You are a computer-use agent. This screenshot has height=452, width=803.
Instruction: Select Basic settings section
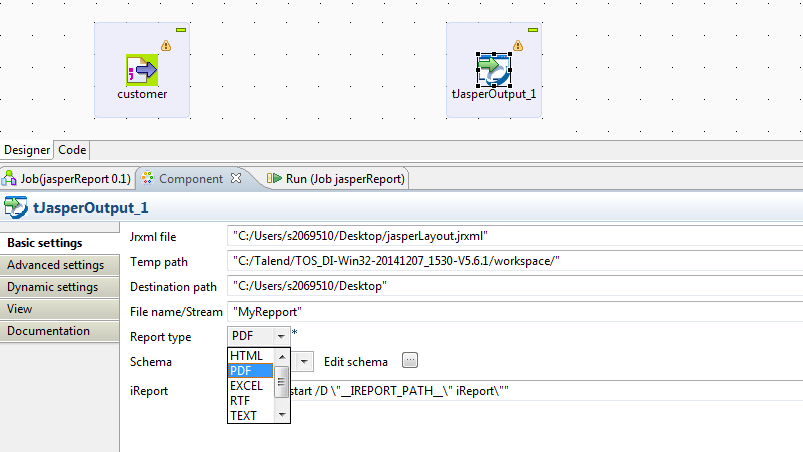59,243
